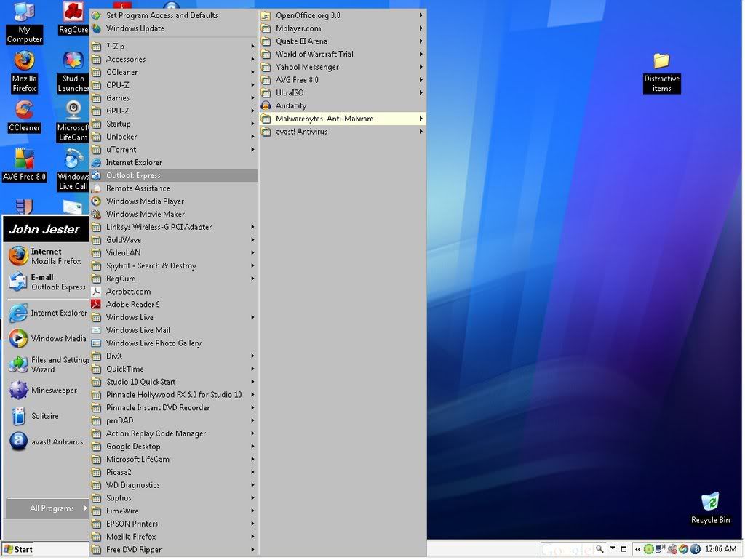Image resolution: width=745 pixels, height=560 pixels.
Task: Launch Files and Settings Wizard
Action: coord(47,364)
